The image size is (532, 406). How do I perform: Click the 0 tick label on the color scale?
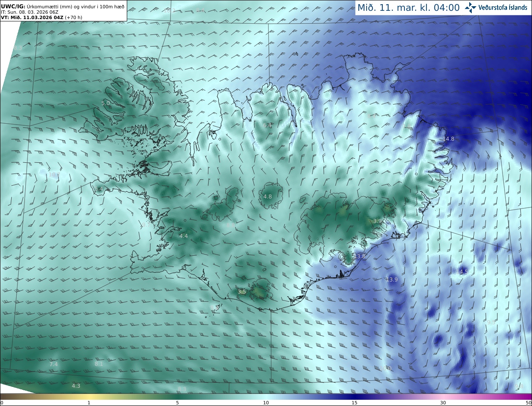(2, 403)
